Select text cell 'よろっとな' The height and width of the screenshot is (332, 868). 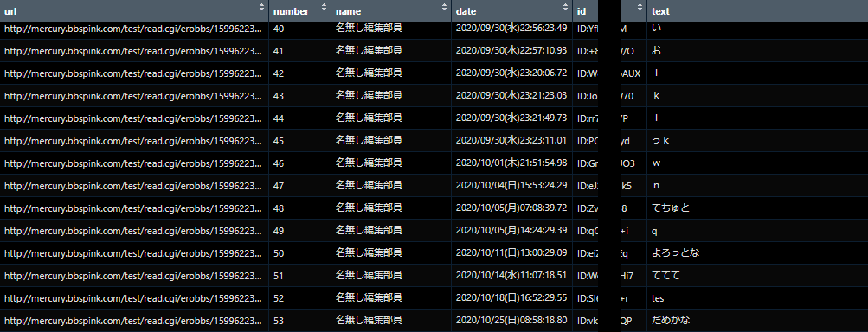757,253
